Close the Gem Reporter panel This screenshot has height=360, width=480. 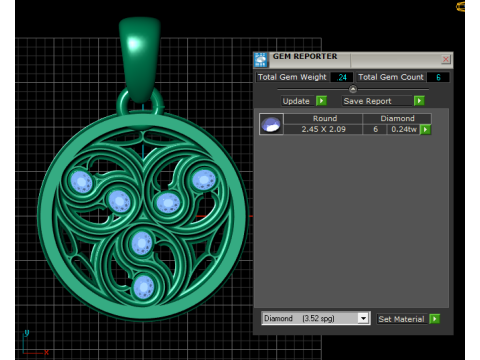coord(446,59)
